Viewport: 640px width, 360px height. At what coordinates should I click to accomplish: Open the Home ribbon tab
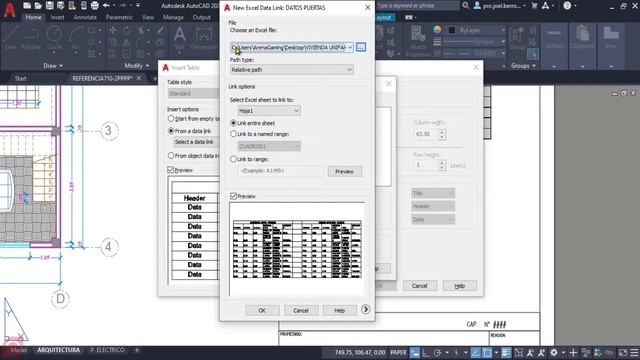[33, 18]
